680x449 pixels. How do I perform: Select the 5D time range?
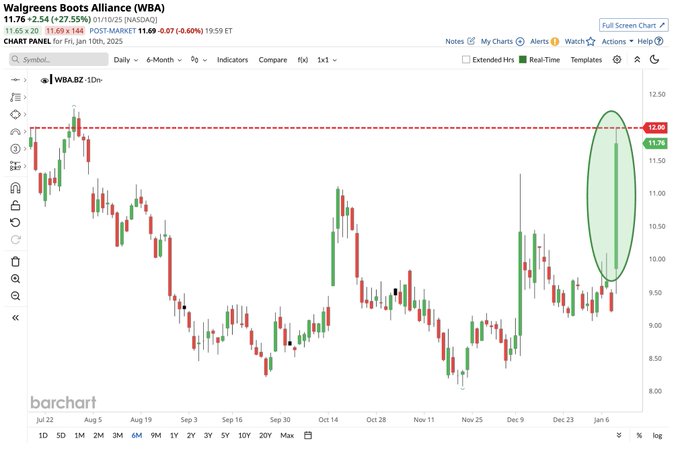pyautogui.click(x=61, y=436)
